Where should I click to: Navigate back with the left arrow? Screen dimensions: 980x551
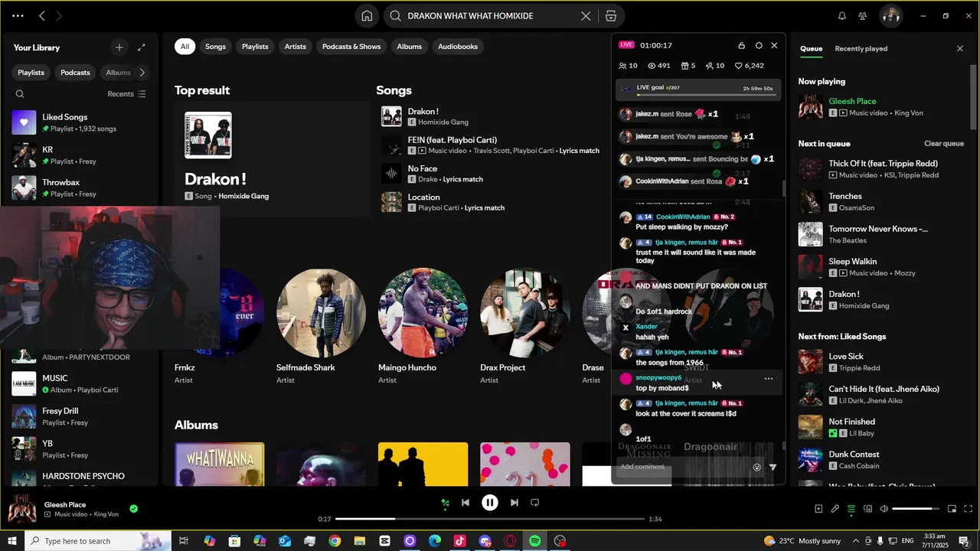point(42,16)
